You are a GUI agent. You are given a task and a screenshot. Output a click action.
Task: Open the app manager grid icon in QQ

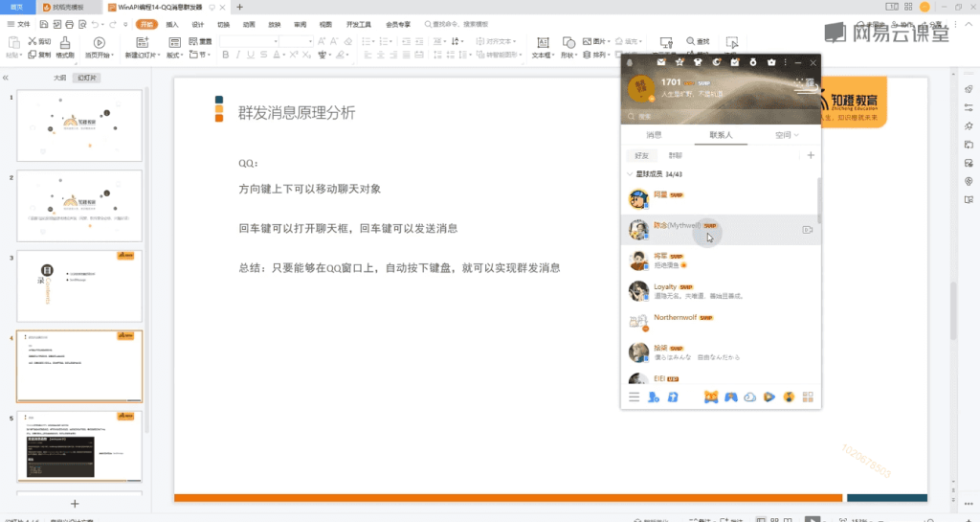pos(808,397)
